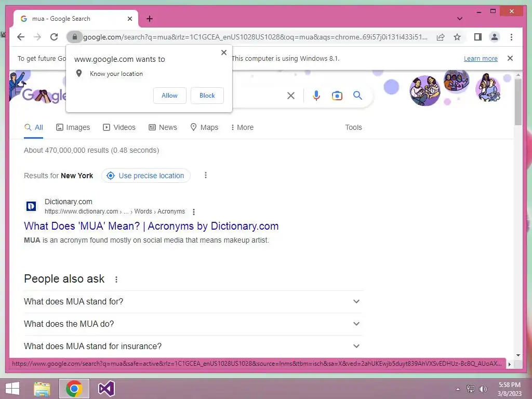Expand 'What does MUA stand for?'

[193, 302]
